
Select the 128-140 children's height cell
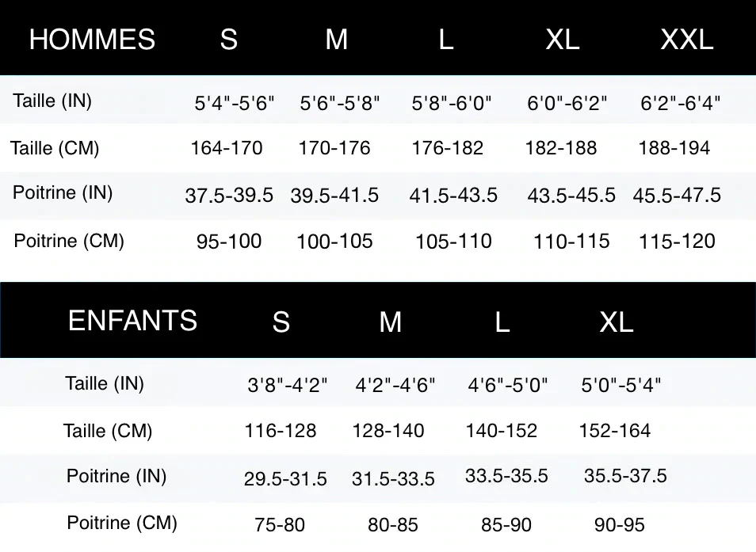click(388, 430)
